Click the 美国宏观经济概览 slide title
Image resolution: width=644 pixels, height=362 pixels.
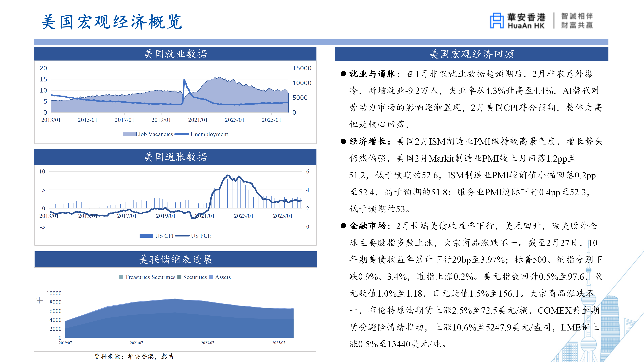point(112,22)
